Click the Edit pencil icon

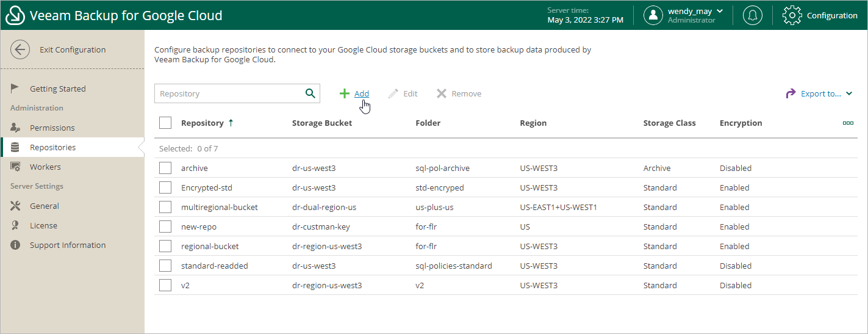point(393,93)
